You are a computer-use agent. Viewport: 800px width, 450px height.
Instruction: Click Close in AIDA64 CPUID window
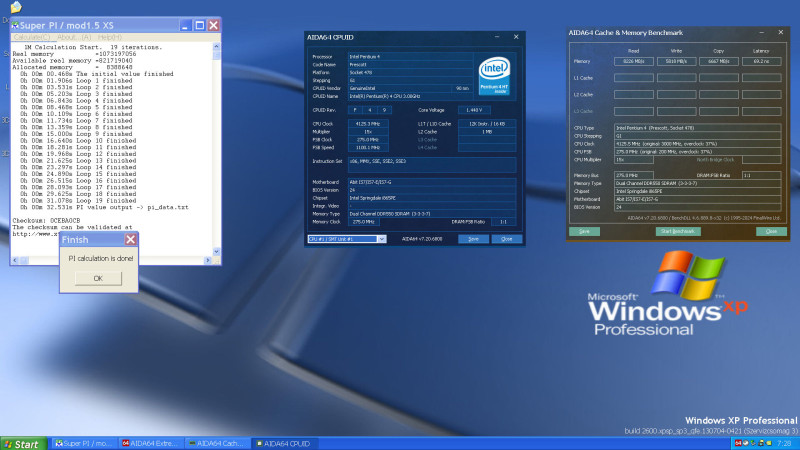[507, 239]
